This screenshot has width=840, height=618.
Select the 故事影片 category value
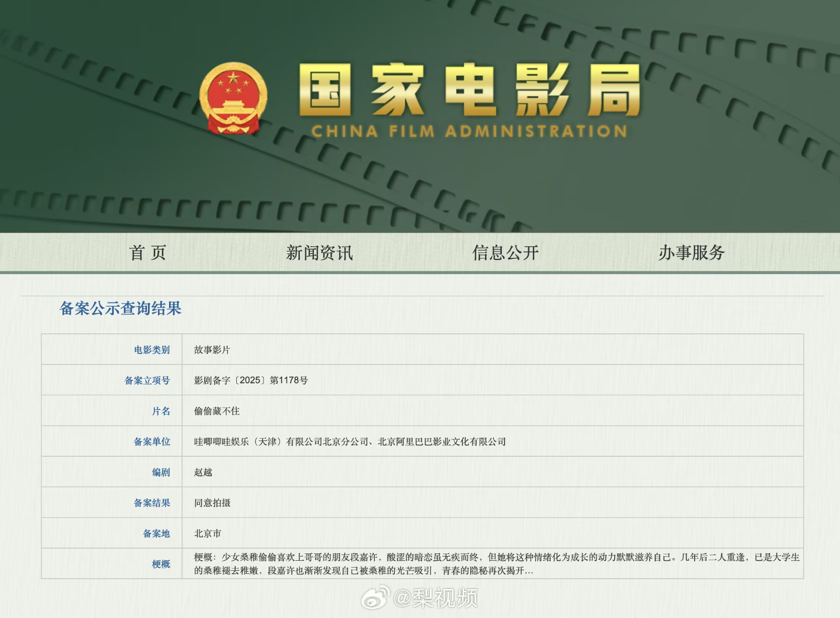point(212,350)
